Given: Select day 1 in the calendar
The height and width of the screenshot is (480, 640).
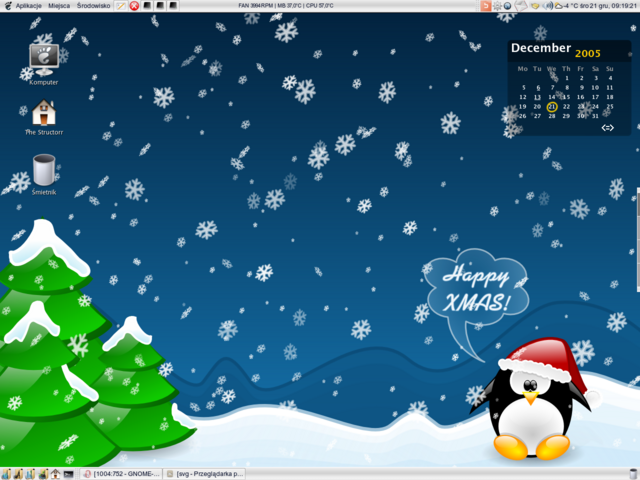Looking at the screenshot, I should coord(567,78).
